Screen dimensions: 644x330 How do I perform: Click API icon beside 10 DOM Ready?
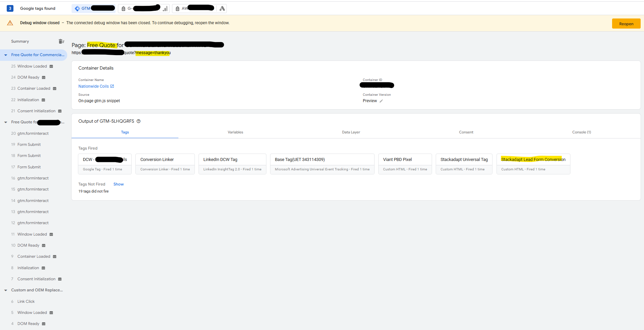click(44, 245)
